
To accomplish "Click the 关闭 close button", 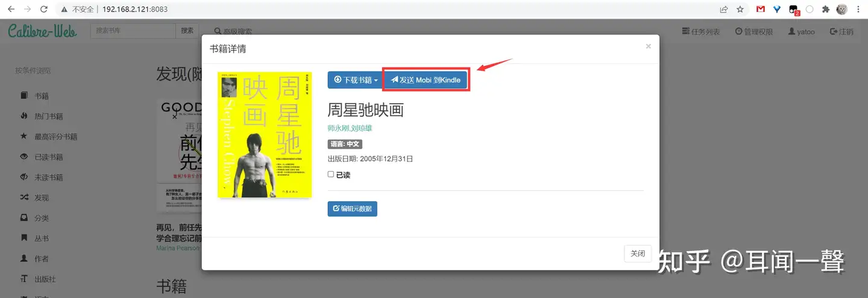I will (x=638, y=253).
